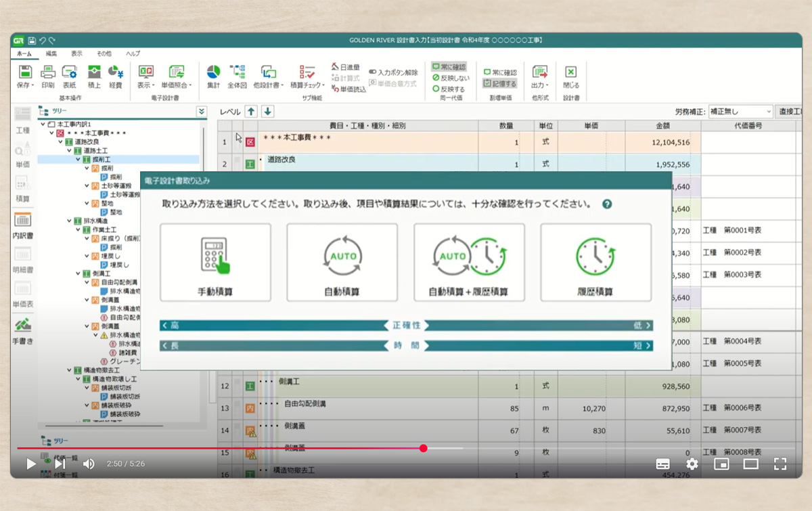812x511 pixels.
Task: Select 工種 in the left sidebar
Action: (23, 120)
